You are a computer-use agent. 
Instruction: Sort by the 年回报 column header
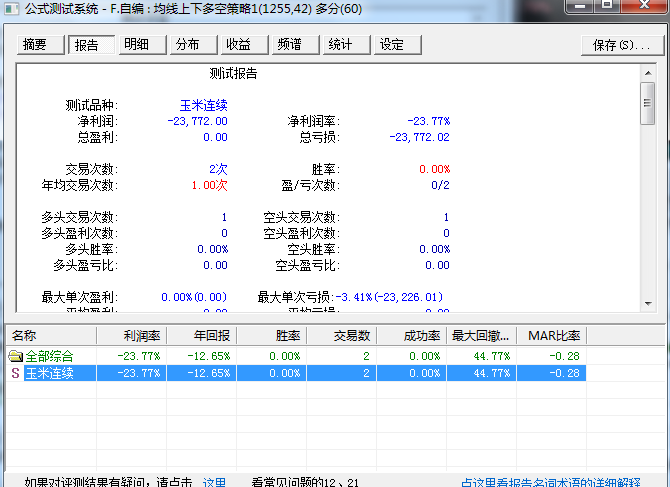[x=202, y=336]
